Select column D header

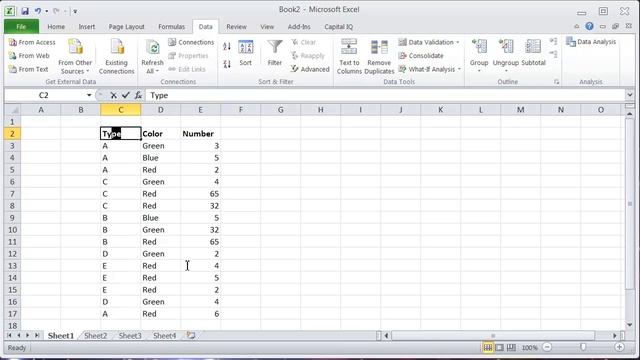click(x=160, y=110)
